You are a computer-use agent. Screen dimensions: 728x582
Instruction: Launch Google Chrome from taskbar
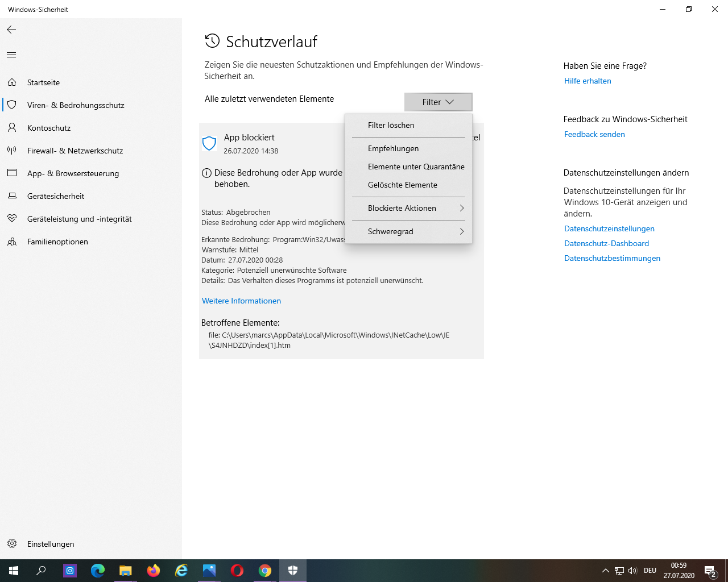pyautogui.click(x=265, y=571)
